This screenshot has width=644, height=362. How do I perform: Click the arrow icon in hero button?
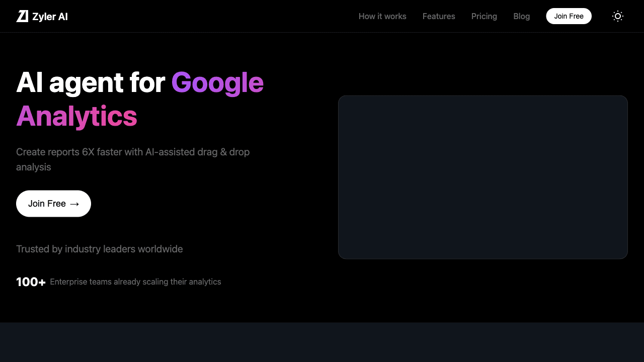coord(74,204)
